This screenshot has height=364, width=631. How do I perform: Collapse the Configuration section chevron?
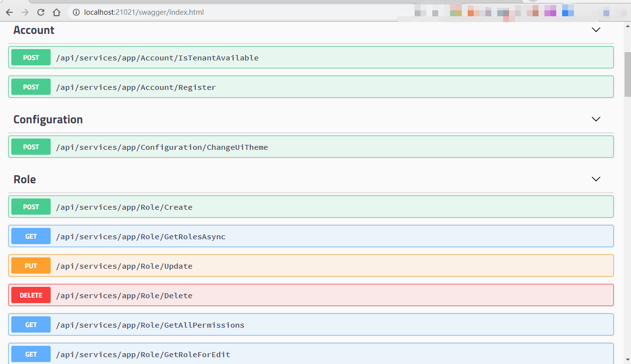(596, 119)
